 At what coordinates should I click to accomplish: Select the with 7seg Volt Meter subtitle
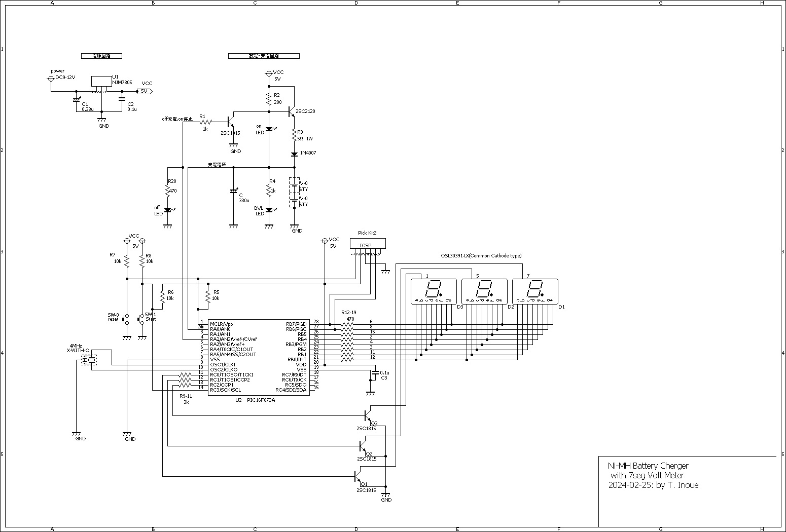coord(647,475)
